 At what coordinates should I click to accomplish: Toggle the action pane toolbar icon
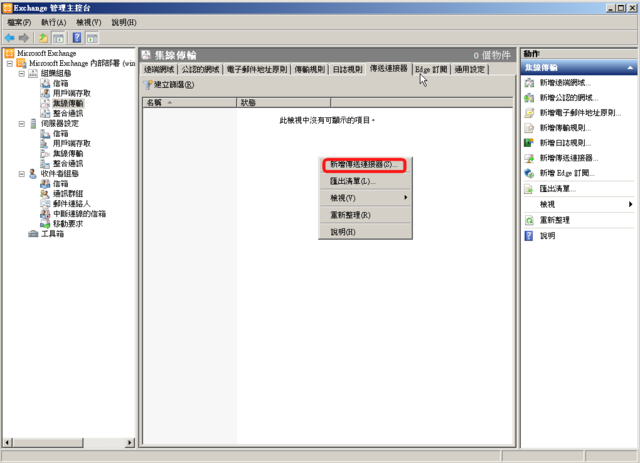point(92,38)
